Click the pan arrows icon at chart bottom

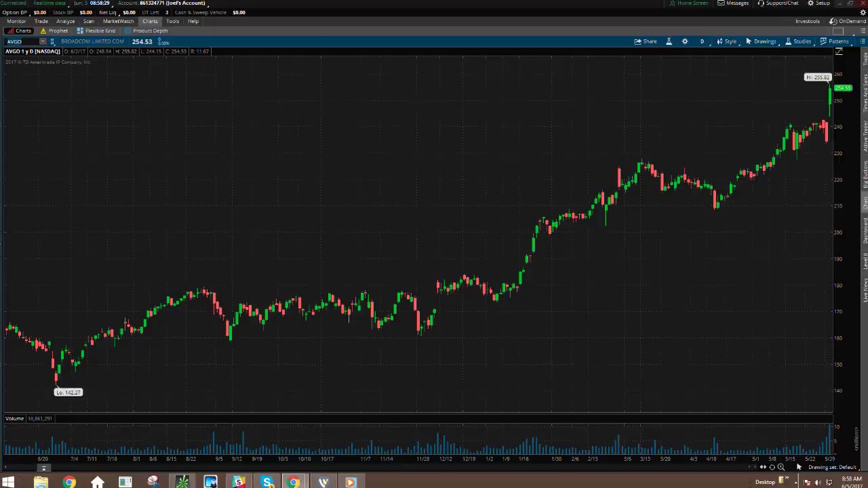tap(763, 467)
